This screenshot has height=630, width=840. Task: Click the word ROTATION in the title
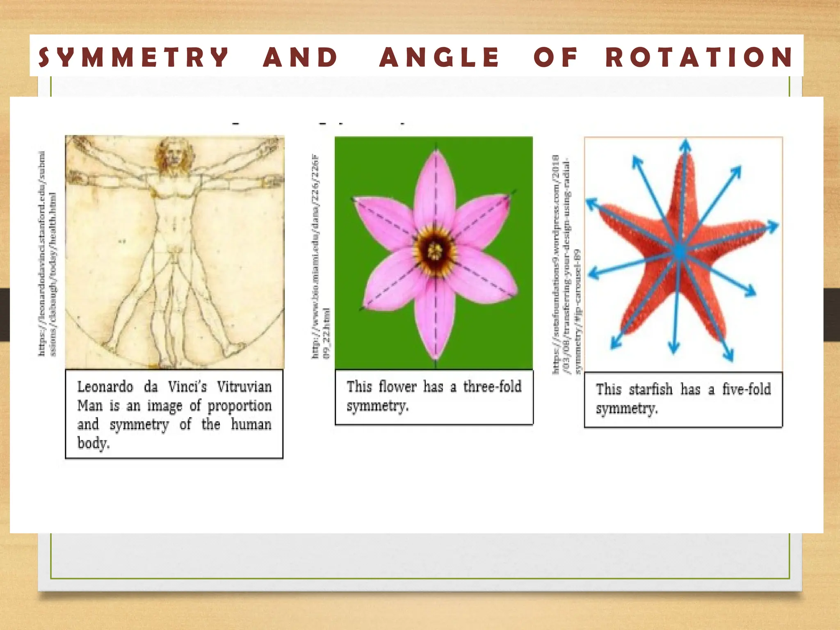[x=699, y=57]
